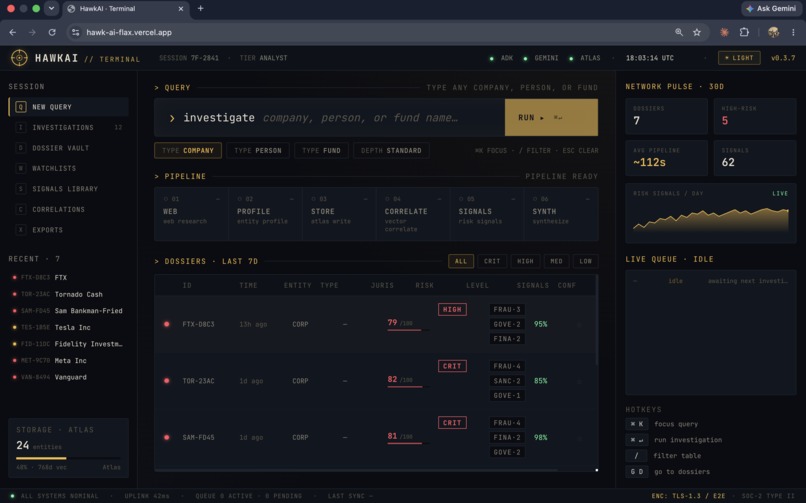This screenshot has height=503, width=806.
Task: Select the TYPE FUND option
Action: coord(321,151)
